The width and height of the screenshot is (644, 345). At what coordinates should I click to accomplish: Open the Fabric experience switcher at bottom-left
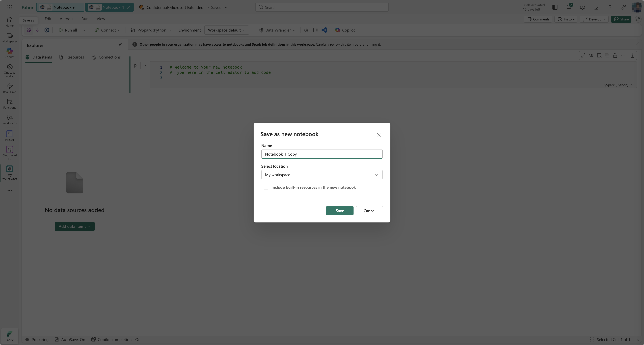[x=10, y=336]
